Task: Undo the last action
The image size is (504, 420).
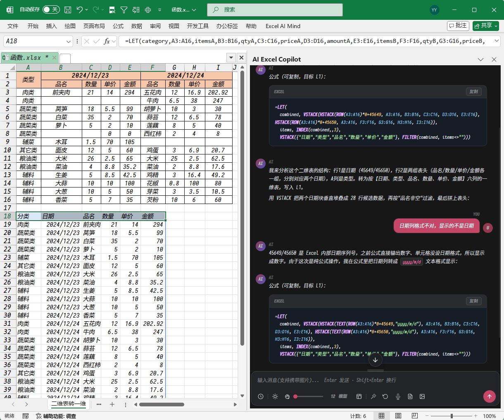Action: click(x=80, y=9)
